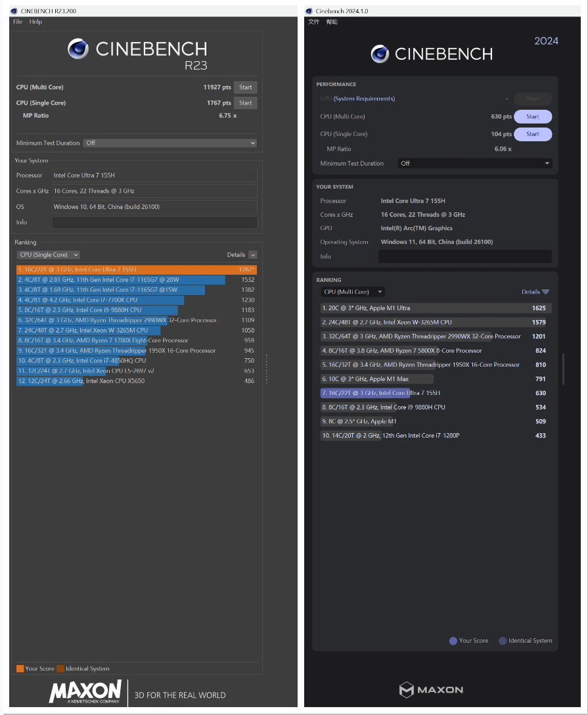This screenshot has height=715, width=588.
Task: Expand the CPU (Single Core) ranking dropdown
Action: [x=49, y=255]
